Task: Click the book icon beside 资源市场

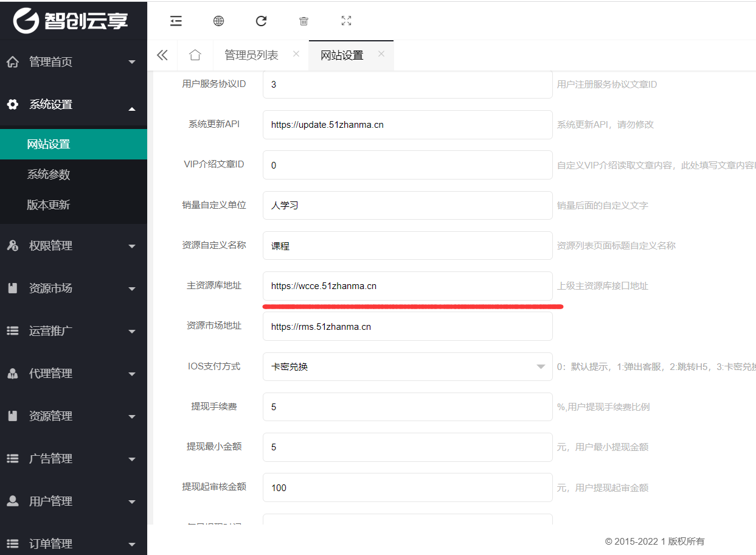Action: (12, 288)
